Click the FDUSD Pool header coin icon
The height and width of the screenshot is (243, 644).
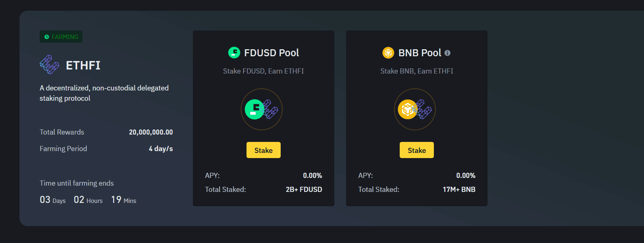(x=234, y=53)
